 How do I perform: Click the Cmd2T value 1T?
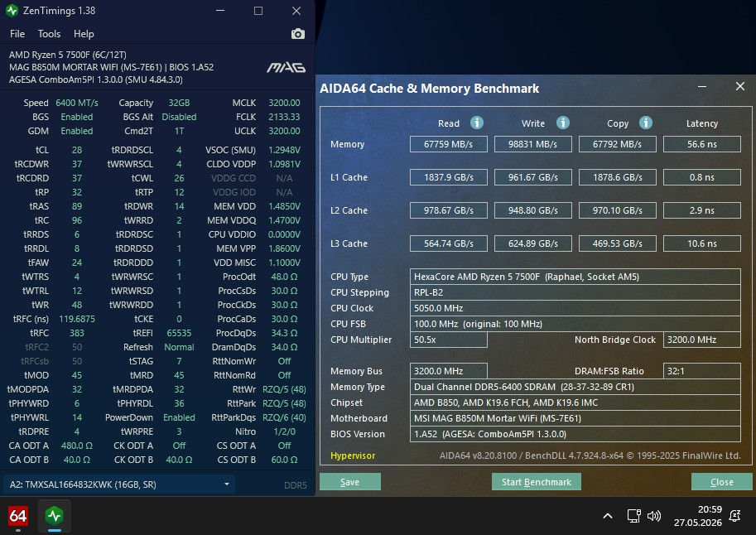(x=179, y=131)
